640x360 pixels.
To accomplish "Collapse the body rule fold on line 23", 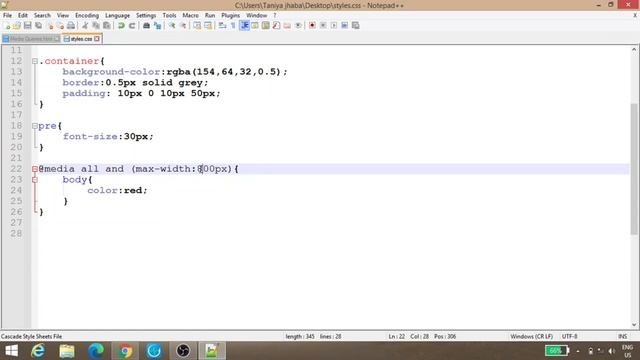I will (x=35, y=180).
